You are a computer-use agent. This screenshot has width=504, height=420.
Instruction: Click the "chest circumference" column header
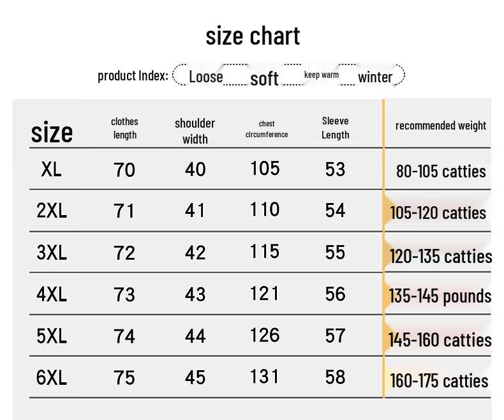267,129
